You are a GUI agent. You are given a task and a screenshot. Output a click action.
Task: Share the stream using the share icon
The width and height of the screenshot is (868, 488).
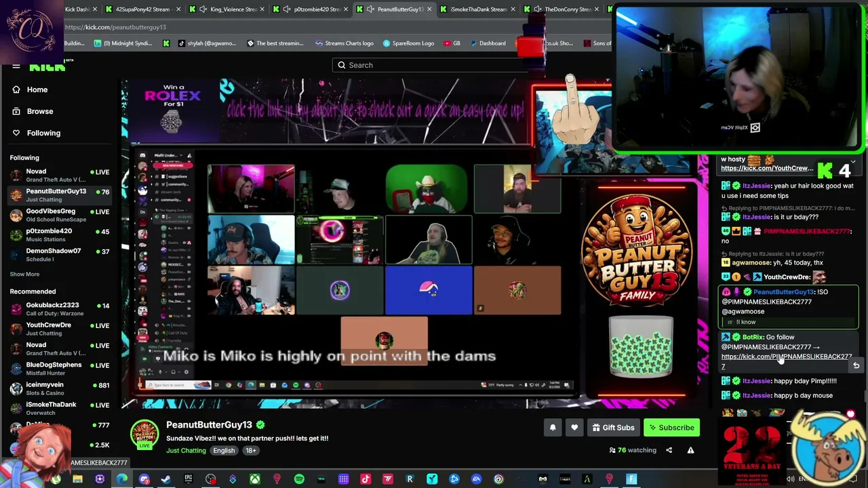(x=669, y=450)
